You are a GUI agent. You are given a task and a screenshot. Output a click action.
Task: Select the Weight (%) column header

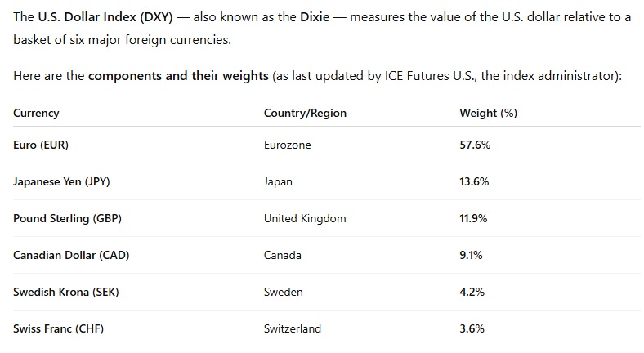coord(489,113)
